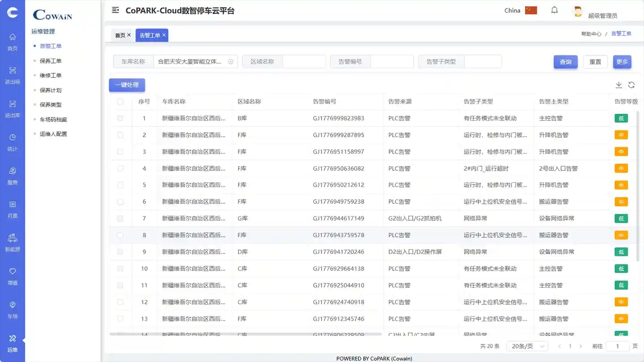Click the 更多 more filters button
This screenshot has width=644, height=362.
(622, 62)
